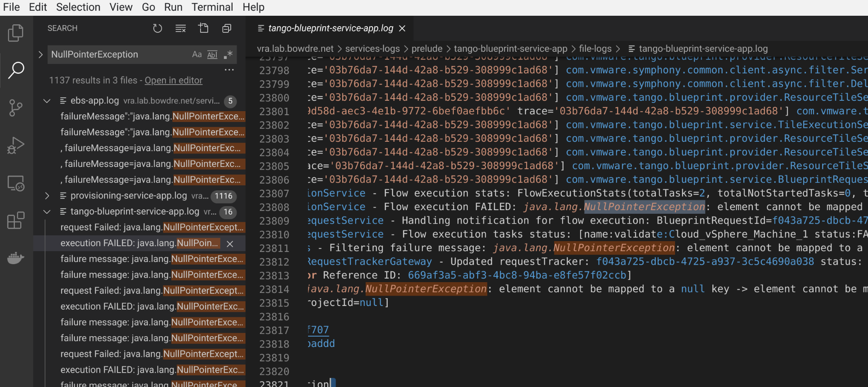Open the Terminal menu
The image size is (868, 387).
(212, 7)
